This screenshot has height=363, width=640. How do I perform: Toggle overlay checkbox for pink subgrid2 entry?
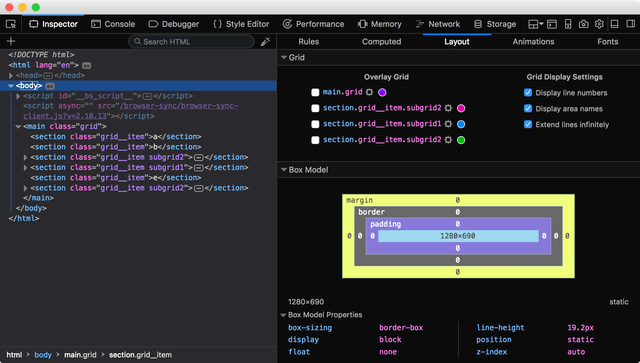[315, 108]
